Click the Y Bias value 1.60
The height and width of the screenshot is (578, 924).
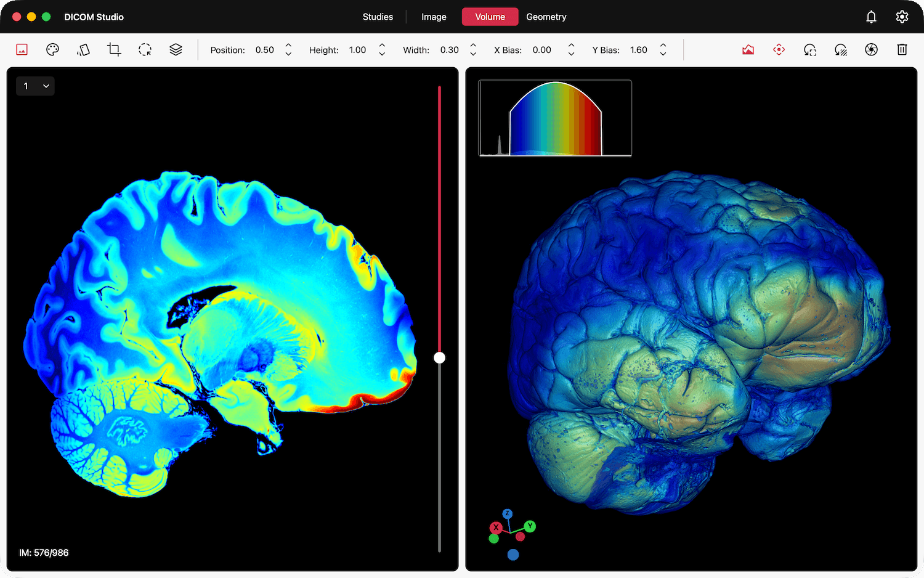[x=639, y=50]
